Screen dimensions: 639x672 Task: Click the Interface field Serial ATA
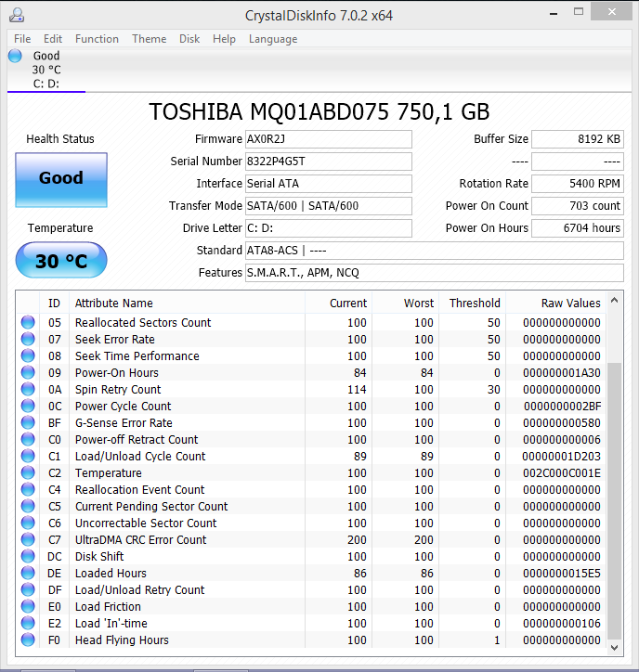[x=329, y=184]
